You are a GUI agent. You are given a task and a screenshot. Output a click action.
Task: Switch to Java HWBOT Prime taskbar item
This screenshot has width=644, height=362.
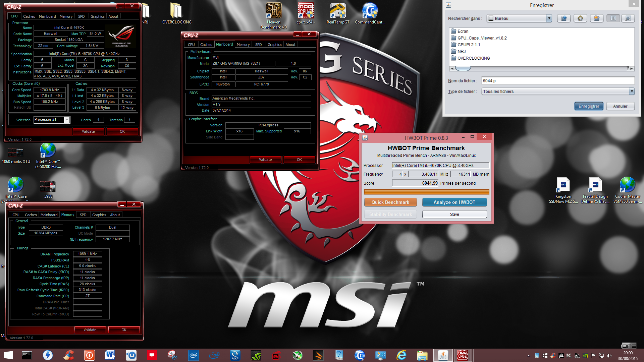click(x=443, y=355)
